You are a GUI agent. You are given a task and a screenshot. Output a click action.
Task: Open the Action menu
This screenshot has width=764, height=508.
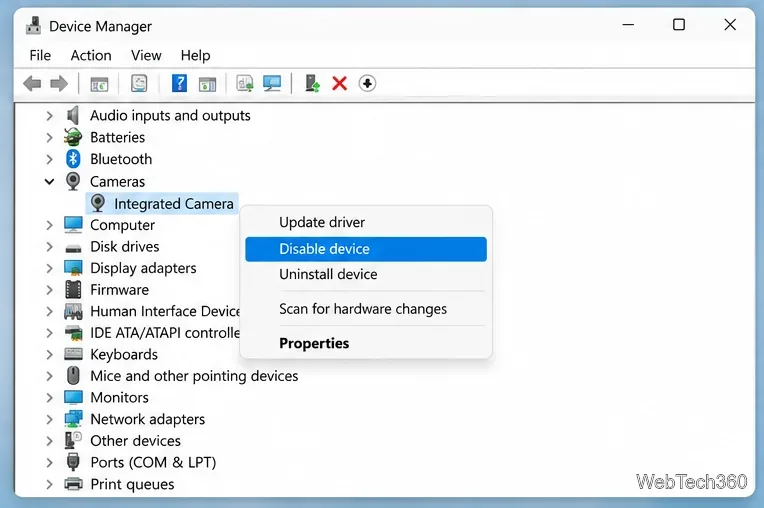pos(91,56)
